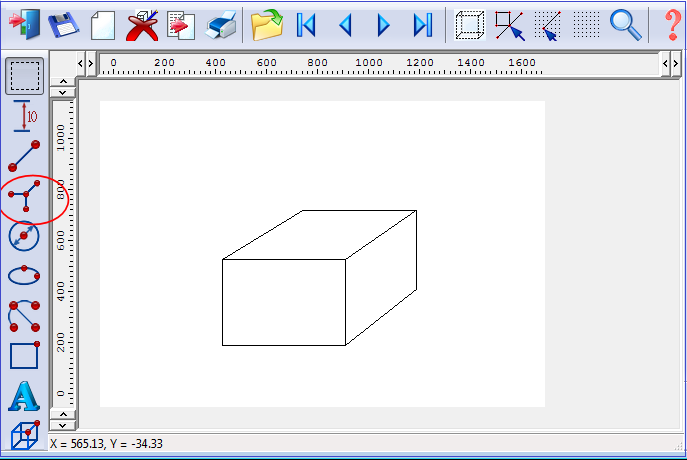This screenshot has height=460, width=687.
Task: Toggle snap to object points icon
Action: (510, 25)
